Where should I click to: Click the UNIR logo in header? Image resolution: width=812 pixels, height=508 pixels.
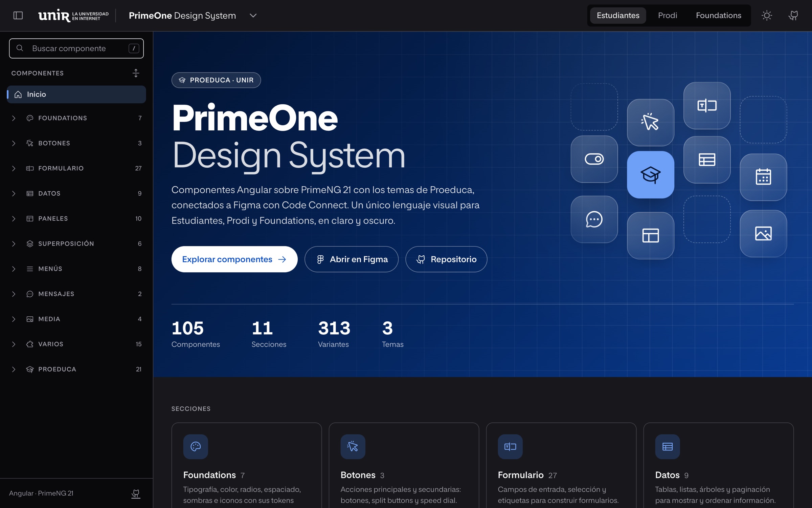click(x=73, y=16)
